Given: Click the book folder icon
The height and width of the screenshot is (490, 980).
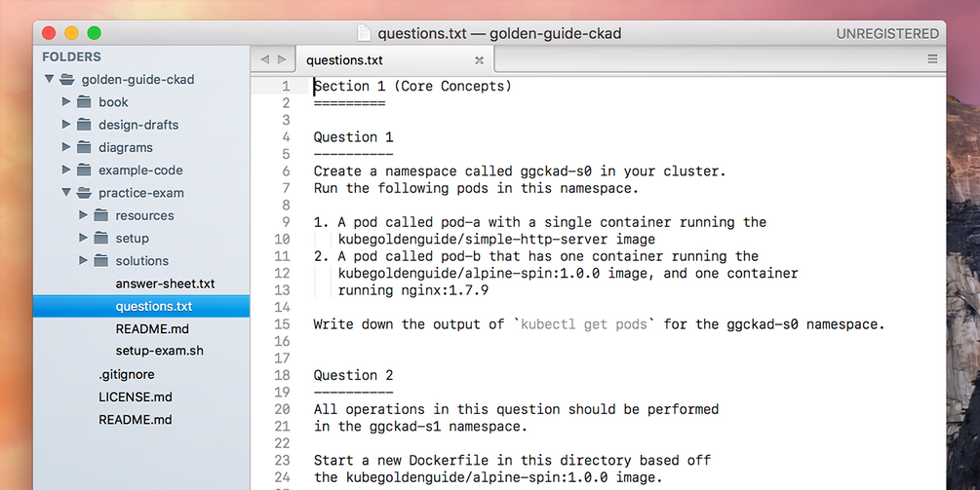Looking at the screenshot, I should click(84, 102).
